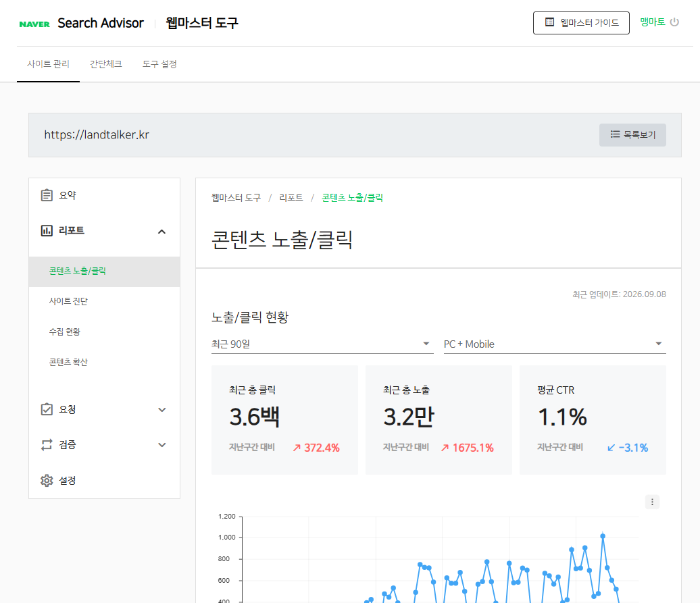This screenshot has height=603, width=700.
Task: Click the -3.1% decrease figure
Action: tap(633, 448)
